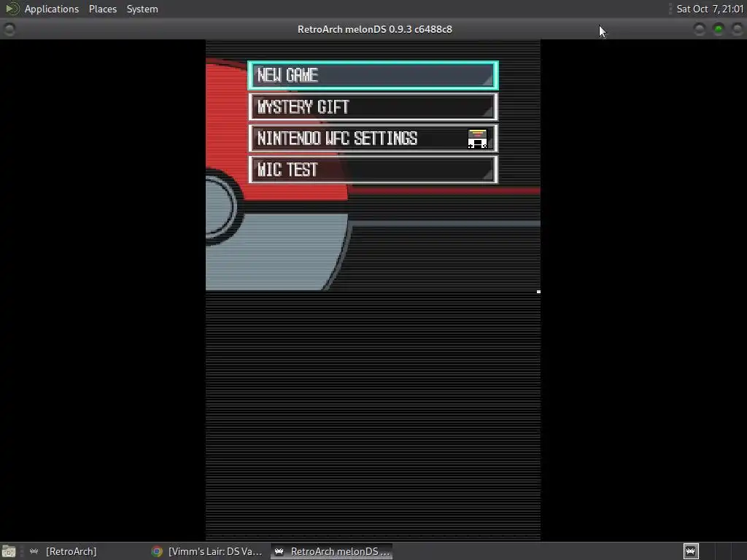This screenshot has height=560, width=747.
Task: Select the MIC TEST option
Action: (373, 169)
